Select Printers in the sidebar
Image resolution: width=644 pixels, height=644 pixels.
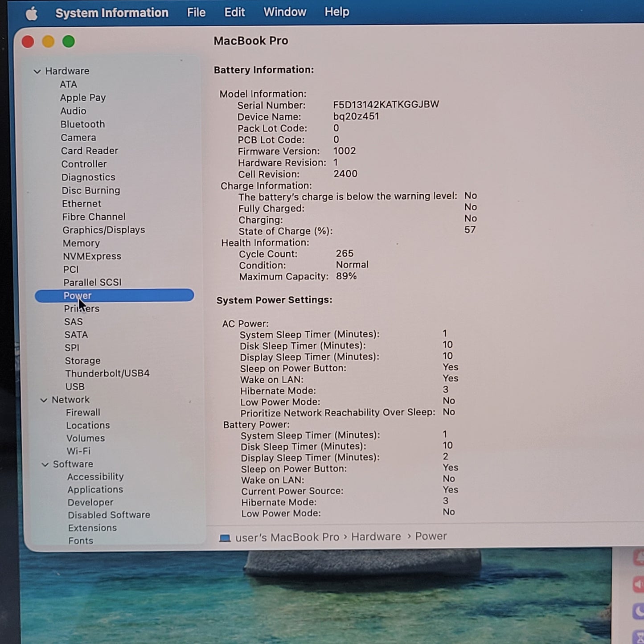tap(82, 309)
